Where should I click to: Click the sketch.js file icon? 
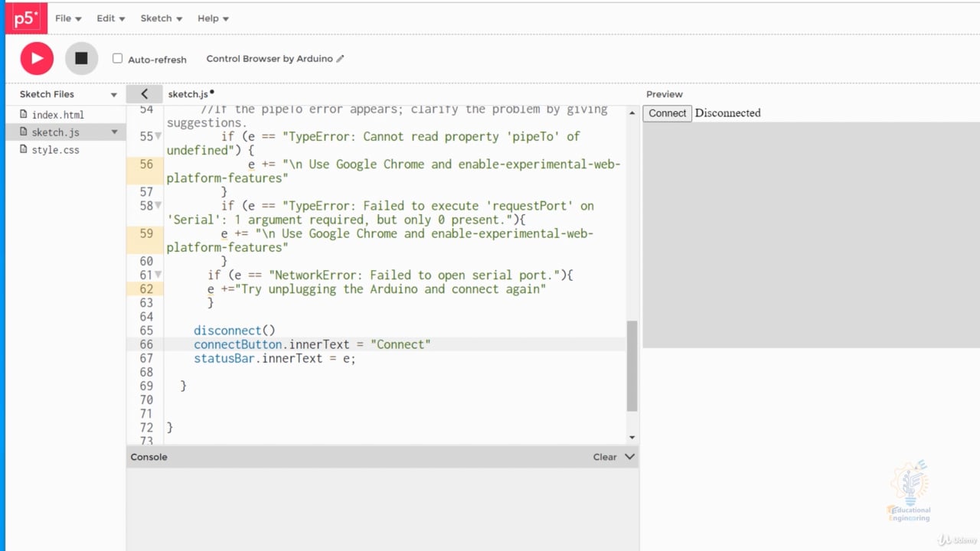24,132
